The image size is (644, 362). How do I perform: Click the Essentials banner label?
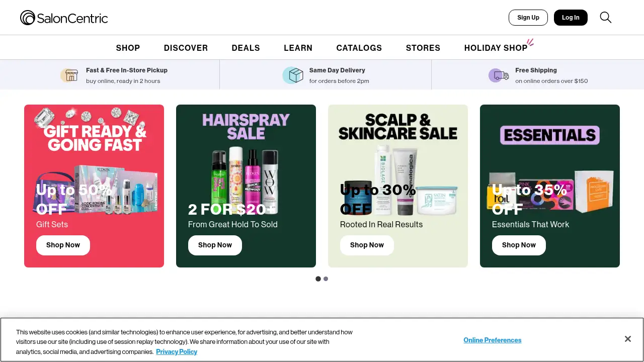(x=549, y=135)
